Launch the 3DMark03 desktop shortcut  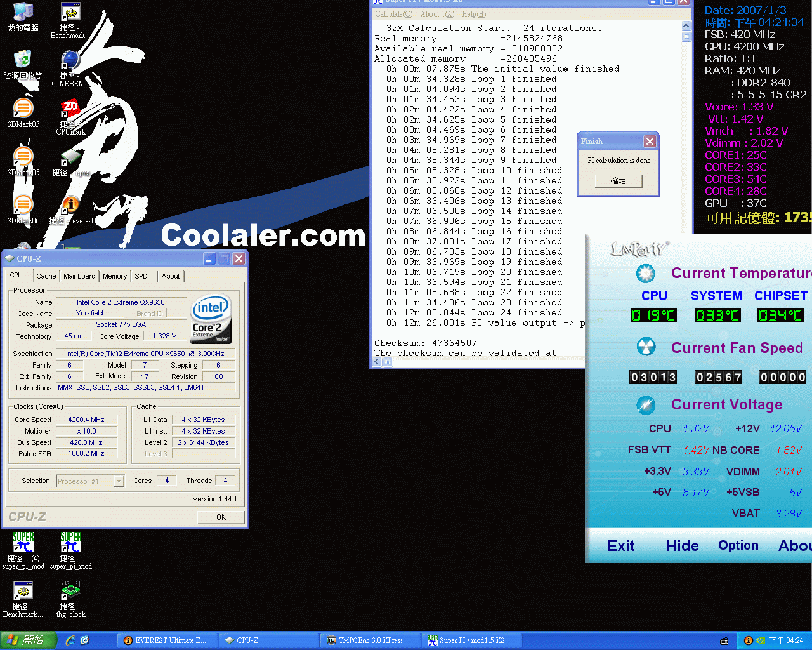[23, 113]
